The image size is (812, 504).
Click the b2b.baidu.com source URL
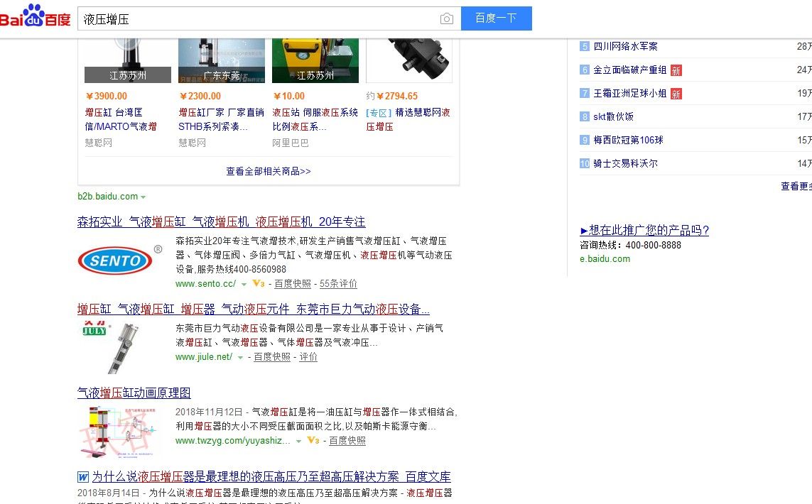coord(108,197)
